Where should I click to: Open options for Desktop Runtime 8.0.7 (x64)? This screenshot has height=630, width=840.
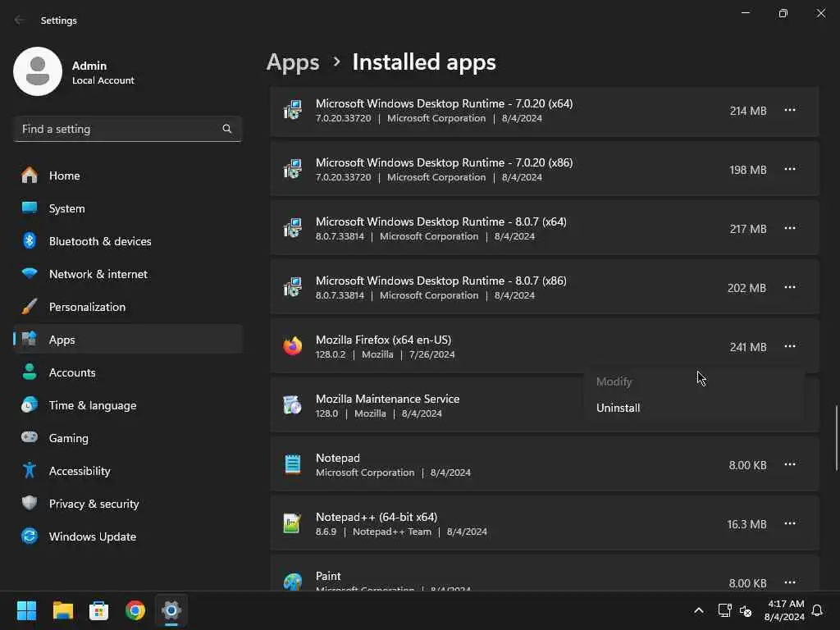coord(789,228)
